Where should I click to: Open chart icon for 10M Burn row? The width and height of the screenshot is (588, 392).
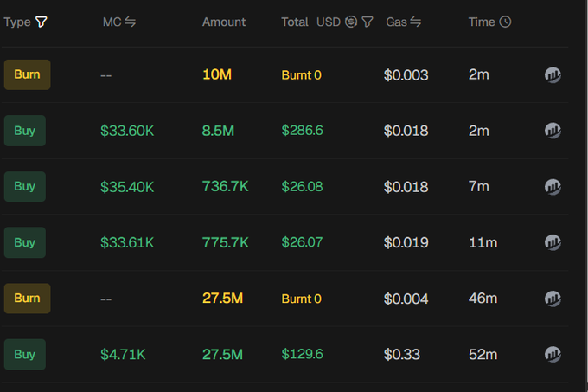coord(553,75)
